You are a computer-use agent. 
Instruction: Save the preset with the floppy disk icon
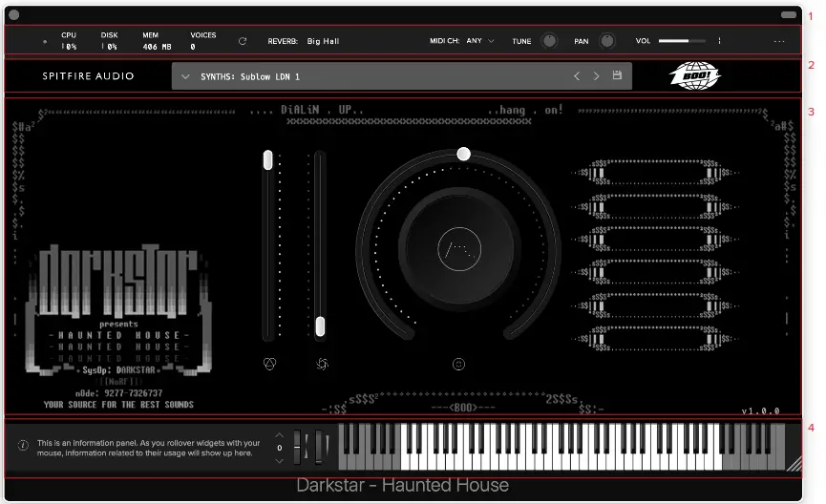click(617, 75)
